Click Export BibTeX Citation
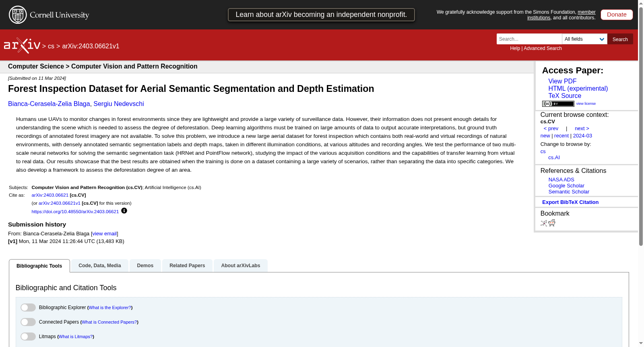This screenshot has width=644, height=347. click(x=570, y=202)
